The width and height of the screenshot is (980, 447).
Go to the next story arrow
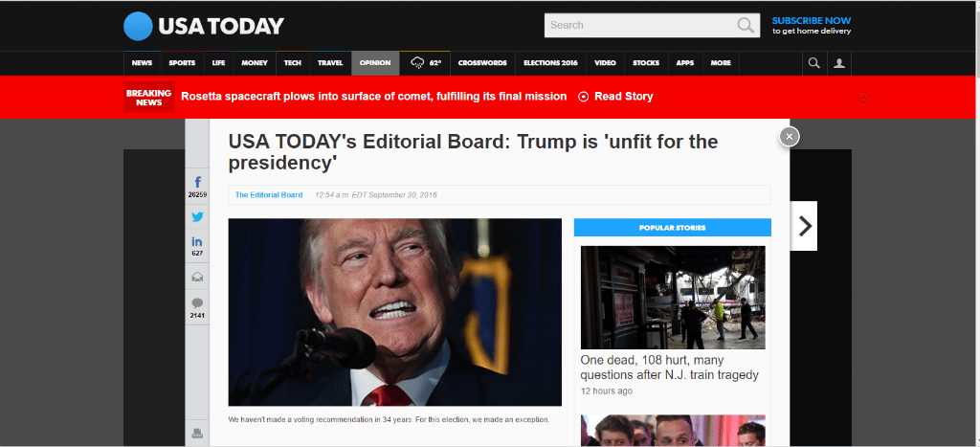(x=804, y=226)
